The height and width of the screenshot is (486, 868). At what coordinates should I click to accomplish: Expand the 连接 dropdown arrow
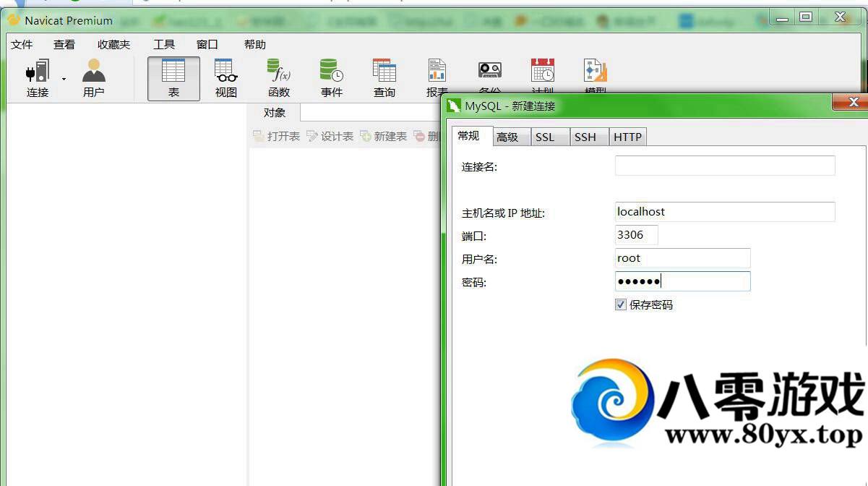(x=64, y=79)
